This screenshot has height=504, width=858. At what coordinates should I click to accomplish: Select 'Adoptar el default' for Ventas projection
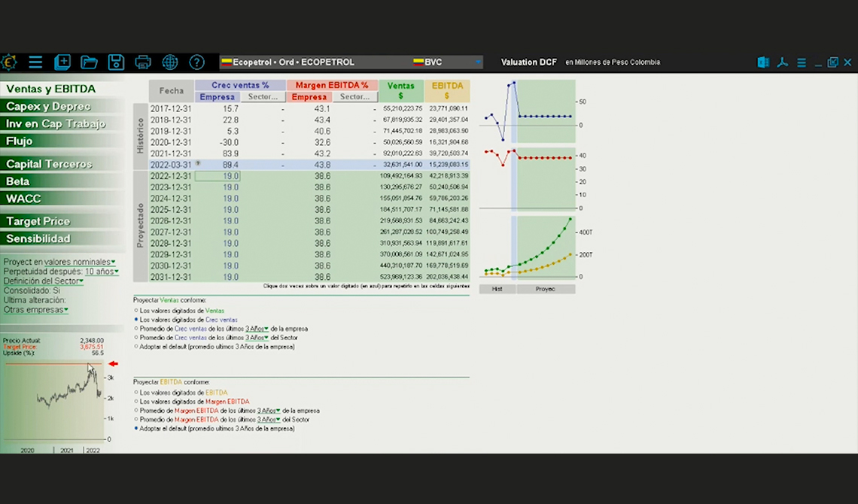point(136,347)
